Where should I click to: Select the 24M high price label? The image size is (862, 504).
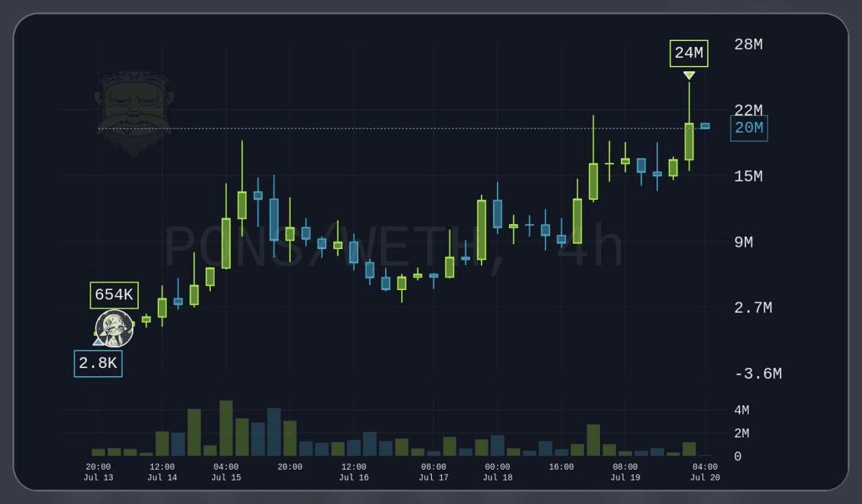pos(689,54)
